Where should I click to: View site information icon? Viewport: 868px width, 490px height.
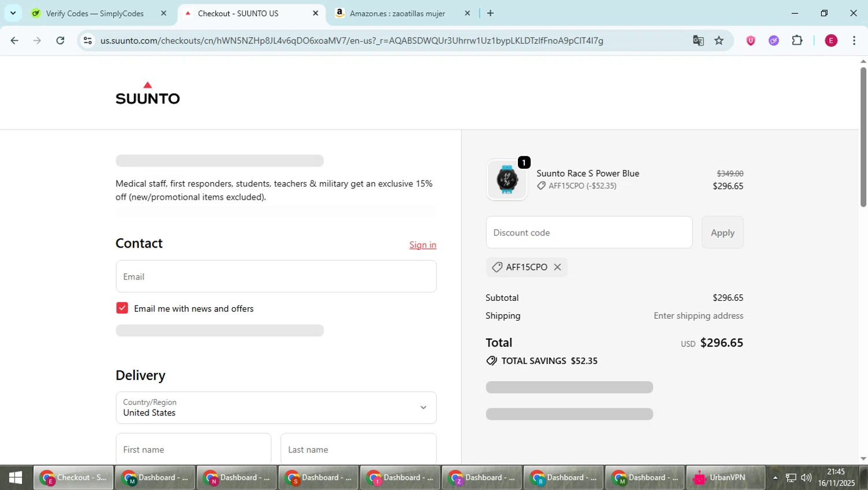(88, 40)
